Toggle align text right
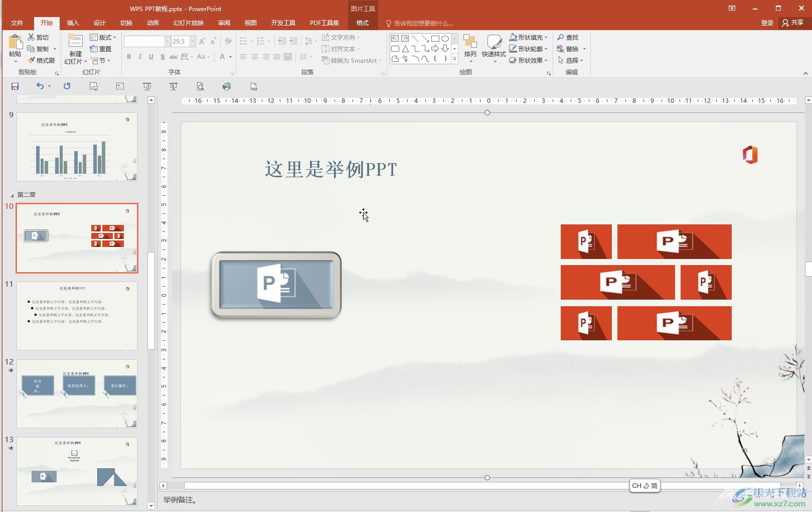This screenshot has height=512, width=812. 265,57
